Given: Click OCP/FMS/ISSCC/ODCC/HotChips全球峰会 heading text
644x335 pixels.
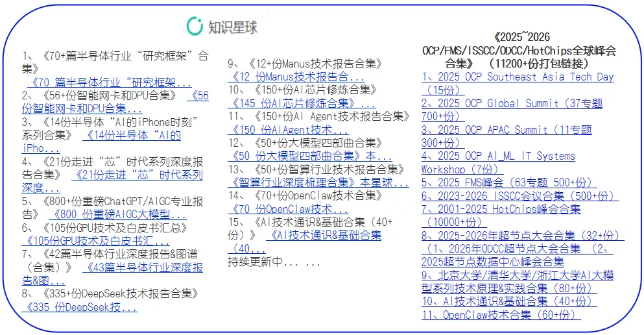Looking at the screenshot, I should pyautogui.click(x=519, y=51).
